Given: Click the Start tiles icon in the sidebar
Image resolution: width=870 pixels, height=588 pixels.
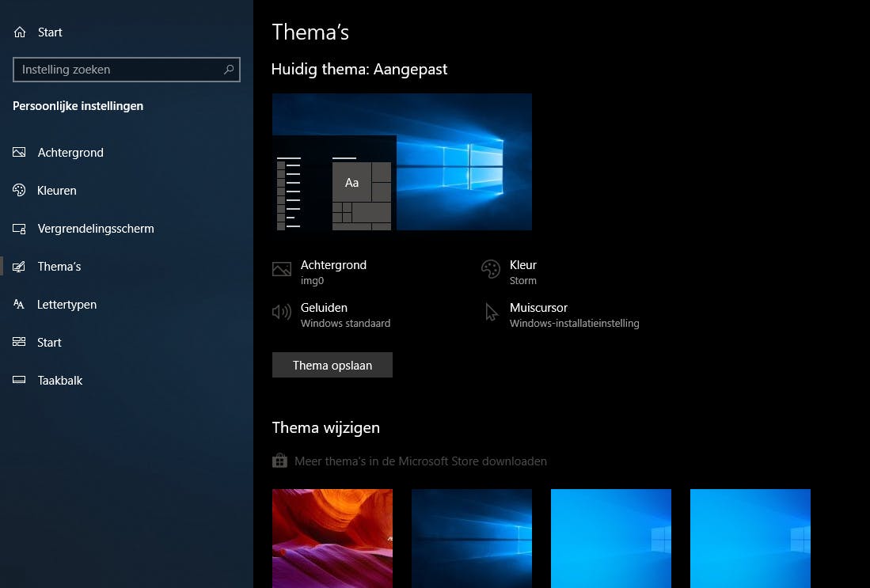Looking at the screenshot, I should (x=20, y=342).
